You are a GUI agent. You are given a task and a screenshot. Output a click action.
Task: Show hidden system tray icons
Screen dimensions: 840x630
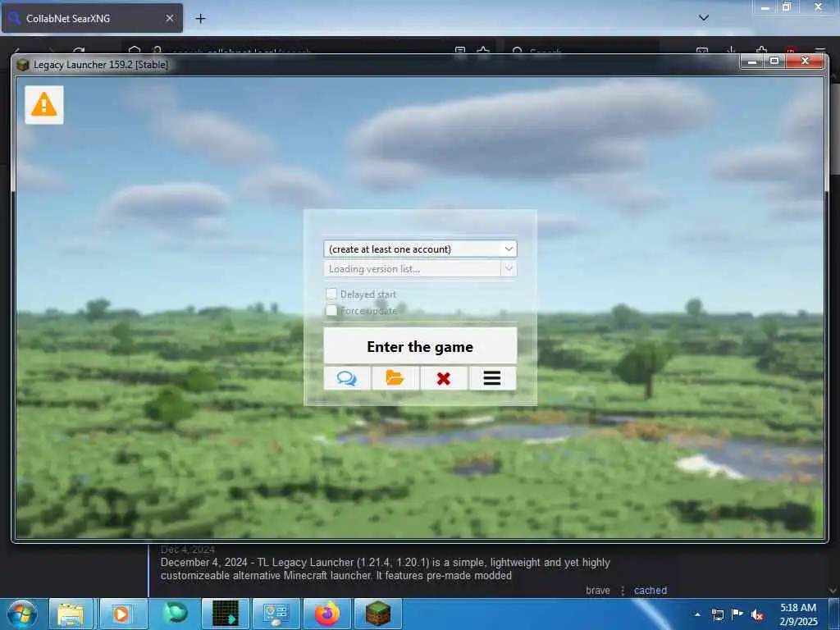pyautogui.click(x=697, y=614)
